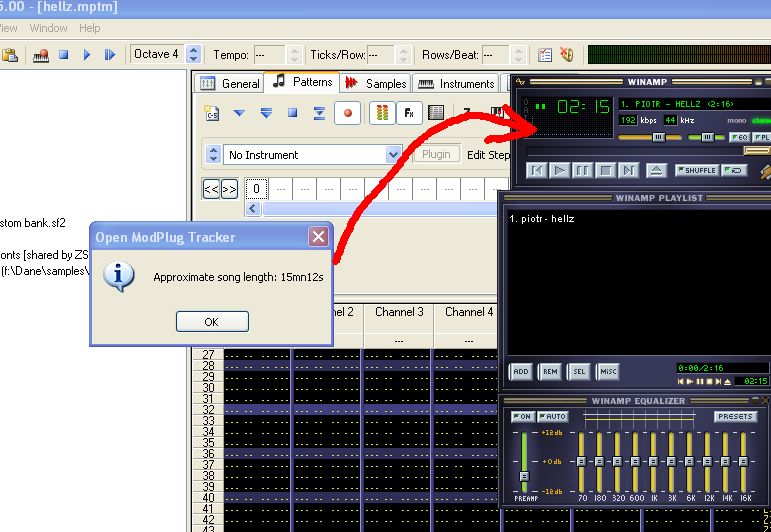Click the previous sequence << button

tap(211, 189)
